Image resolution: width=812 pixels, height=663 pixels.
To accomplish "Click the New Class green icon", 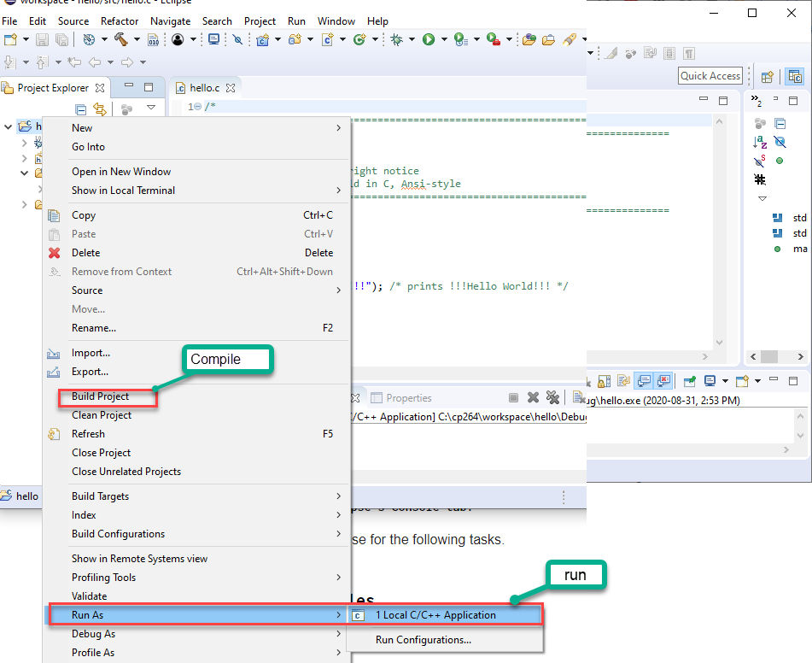I will pos(359,39).
